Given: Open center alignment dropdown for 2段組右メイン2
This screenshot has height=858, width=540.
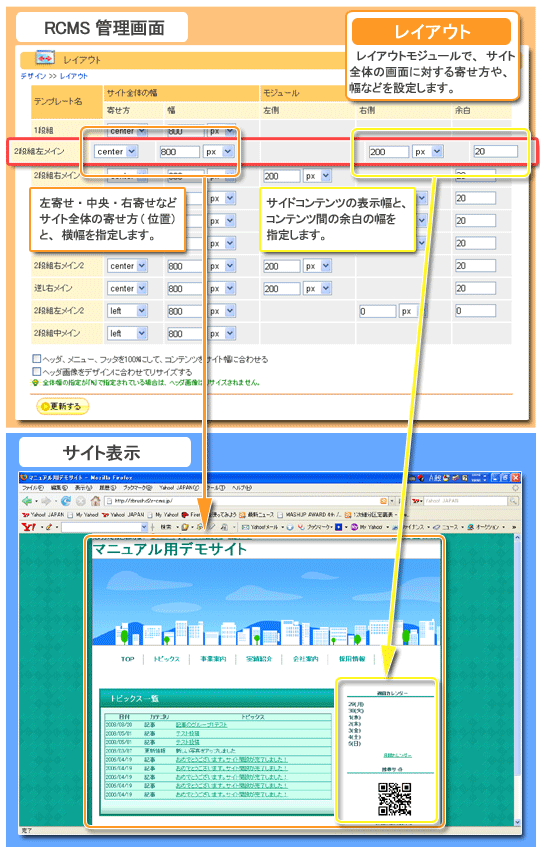Looking at the screenshot, I should pos(127,266).
